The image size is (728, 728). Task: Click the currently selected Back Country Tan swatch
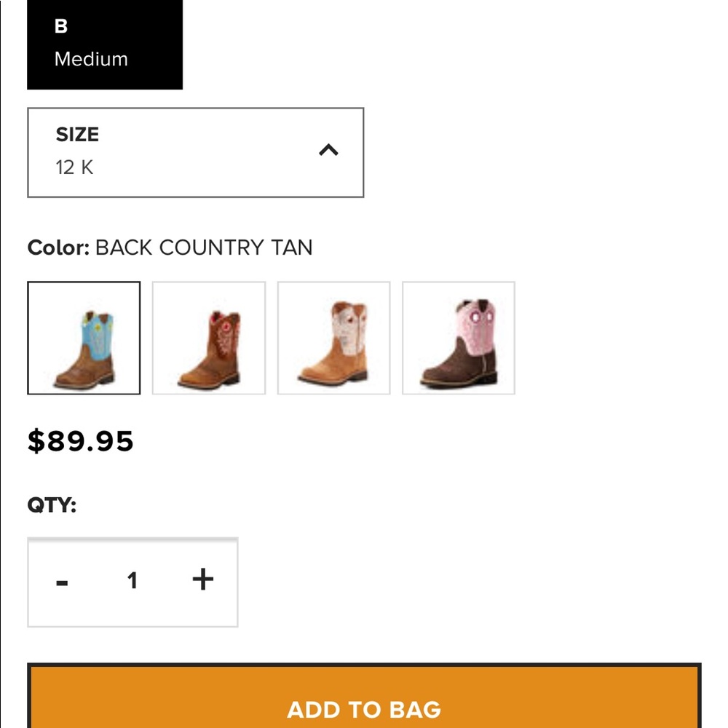coord(84,339)
